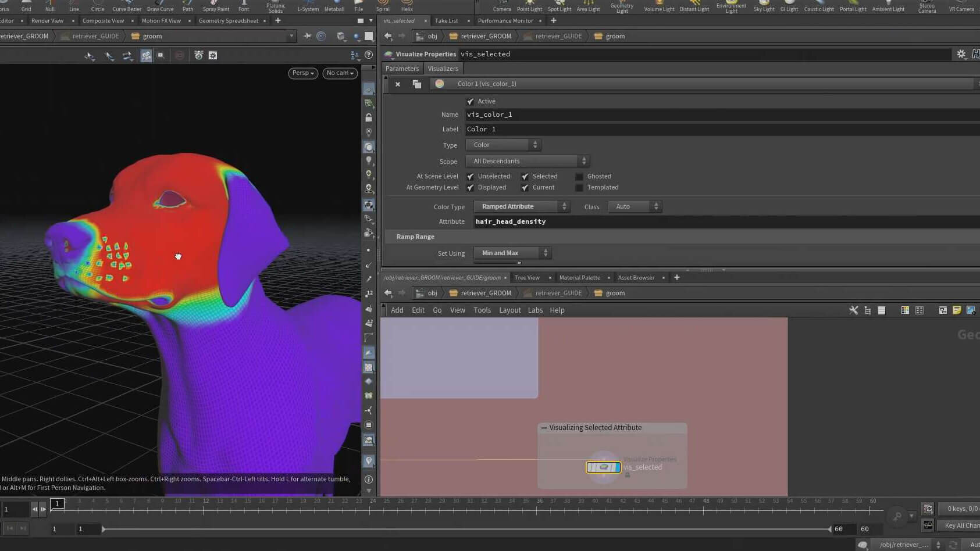Toggle the Templated geometry level checkbox
The height and width of the screenshot is (551, 980).
579,188
